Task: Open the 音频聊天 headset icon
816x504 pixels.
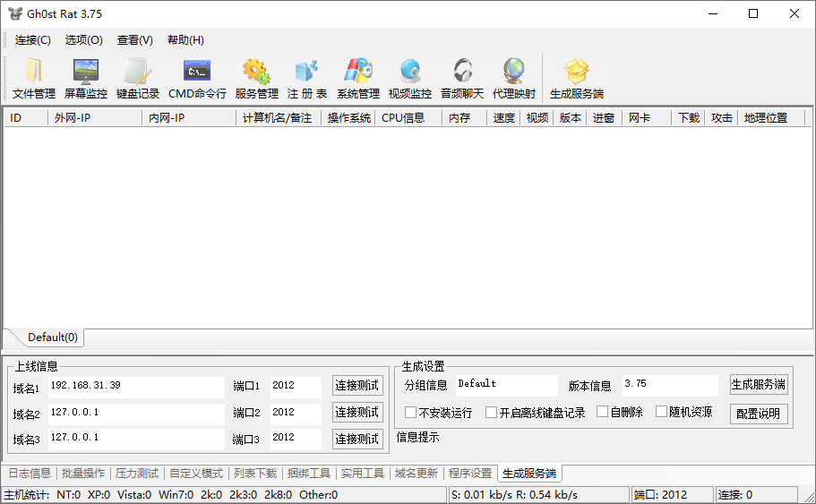Action: [462, 78]
